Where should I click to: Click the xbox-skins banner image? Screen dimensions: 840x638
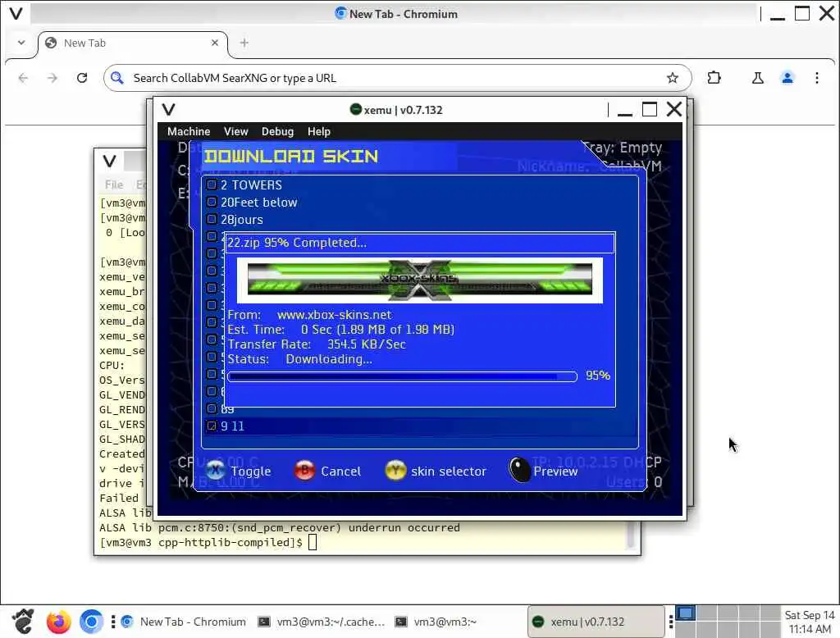[420, 280]
